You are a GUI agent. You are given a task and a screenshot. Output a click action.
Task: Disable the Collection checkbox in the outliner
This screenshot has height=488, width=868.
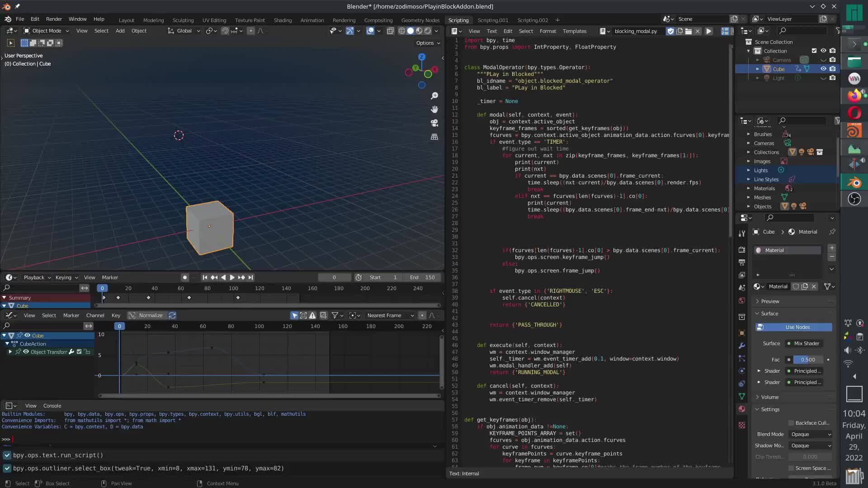pyautogui.click(x=814, y=51)
